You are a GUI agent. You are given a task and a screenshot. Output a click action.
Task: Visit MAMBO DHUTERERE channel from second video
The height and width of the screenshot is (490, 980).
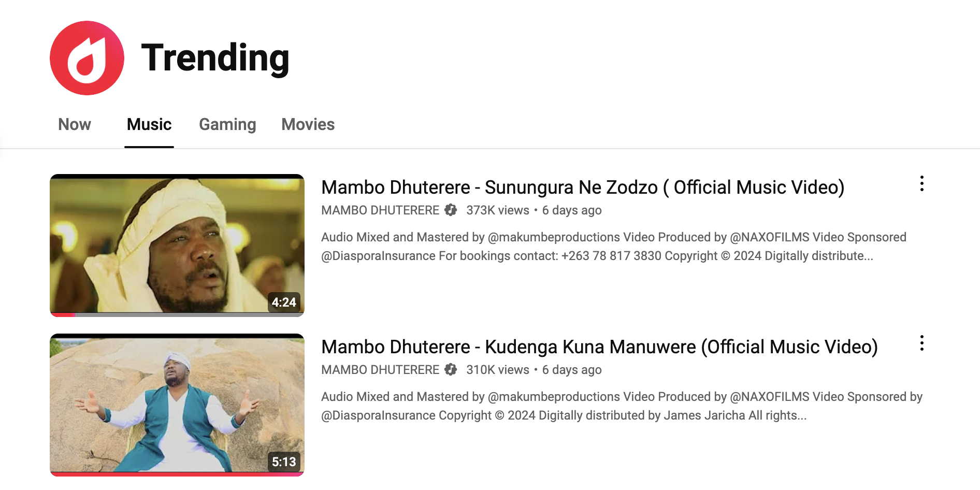(380, 369)
